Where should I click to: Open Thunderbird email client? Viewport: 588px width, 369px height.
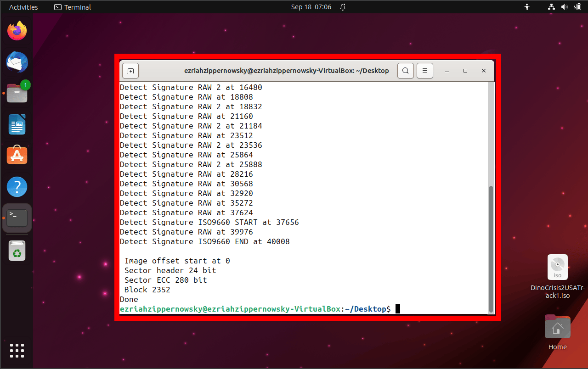click(17, 62)
